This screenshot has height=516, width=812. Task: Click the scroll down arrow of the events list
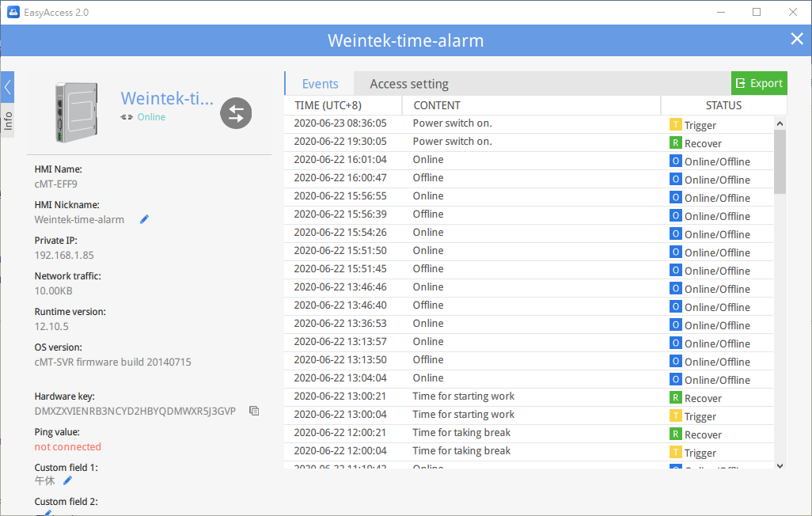(x=780, y=465)
